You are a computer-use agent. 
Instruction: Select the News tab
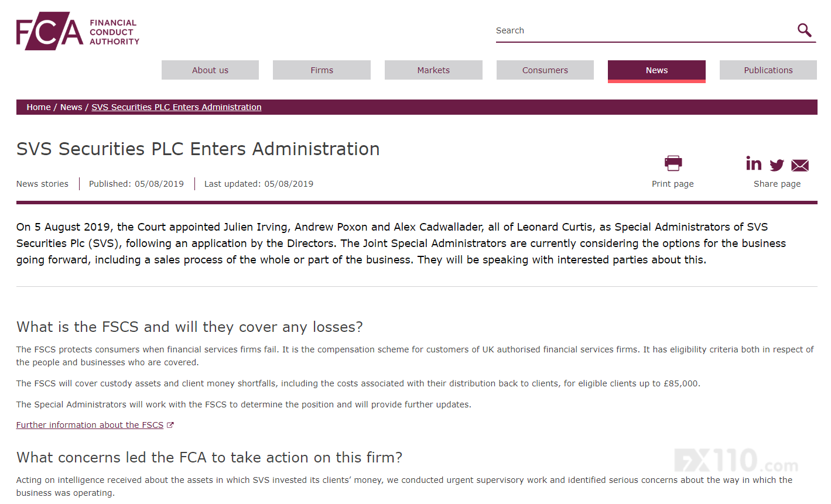click(x=656, y=70)
